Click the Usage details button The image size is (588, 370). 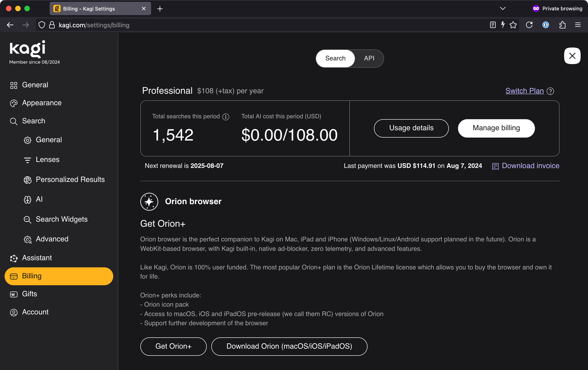(x=411, y=128)
